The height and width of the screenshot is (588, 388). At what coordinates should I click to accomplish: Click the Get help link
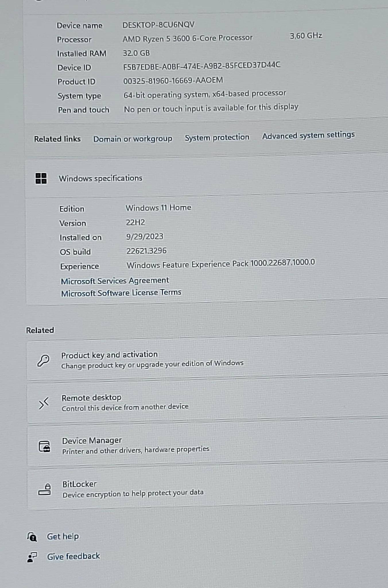[x=63, y=536]
